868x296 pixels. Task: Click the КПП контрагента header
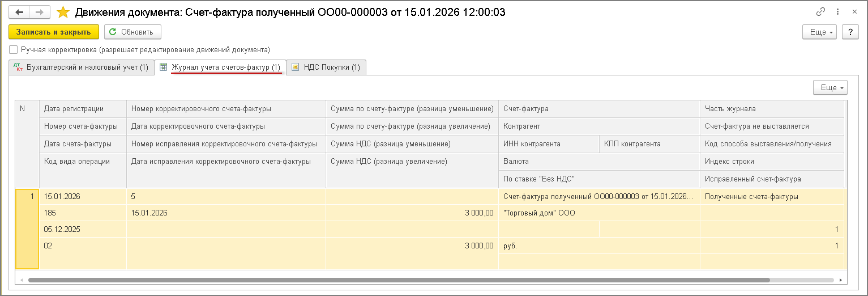[649, 144]
